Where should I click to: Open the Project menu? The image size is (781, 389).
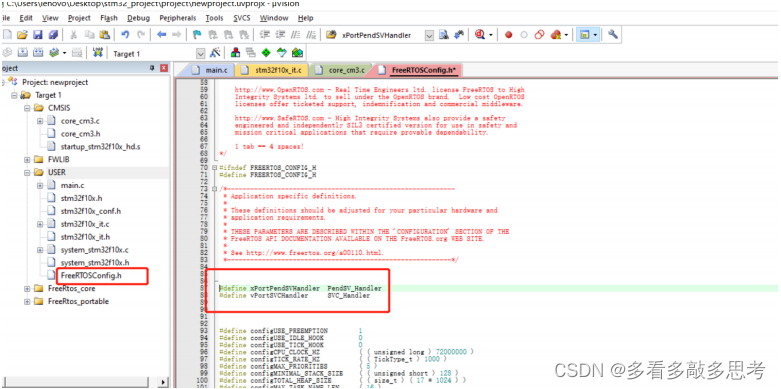pyautogui.click(x=79, y=18)
